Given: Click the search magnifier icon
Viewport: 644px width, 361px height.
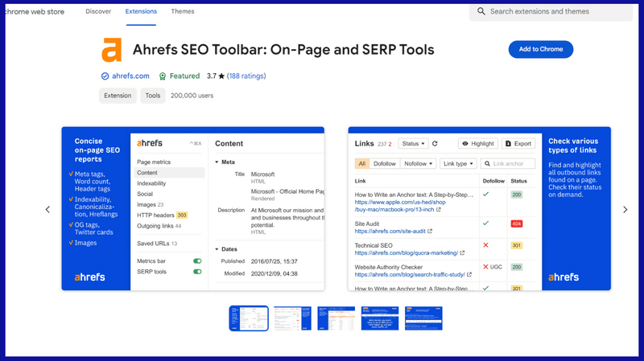Looking at the screenshot, I should tap(481, 12).
